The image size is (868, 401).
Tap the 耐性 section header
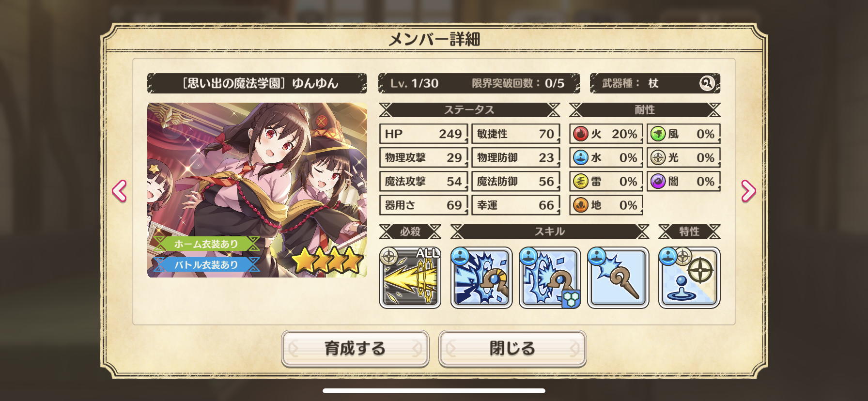tap(645, 110)
